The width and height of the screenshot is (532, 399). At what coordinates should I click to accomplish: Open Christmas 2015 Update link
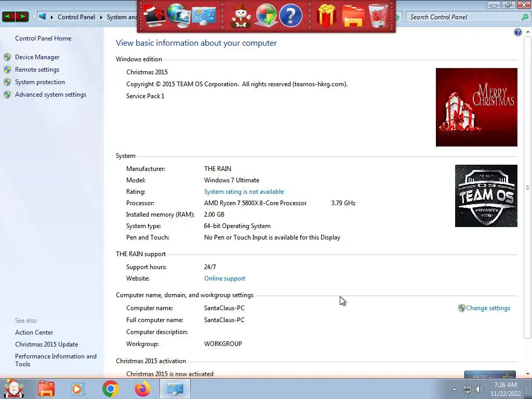pyautogui.click(x=46, y=344)
